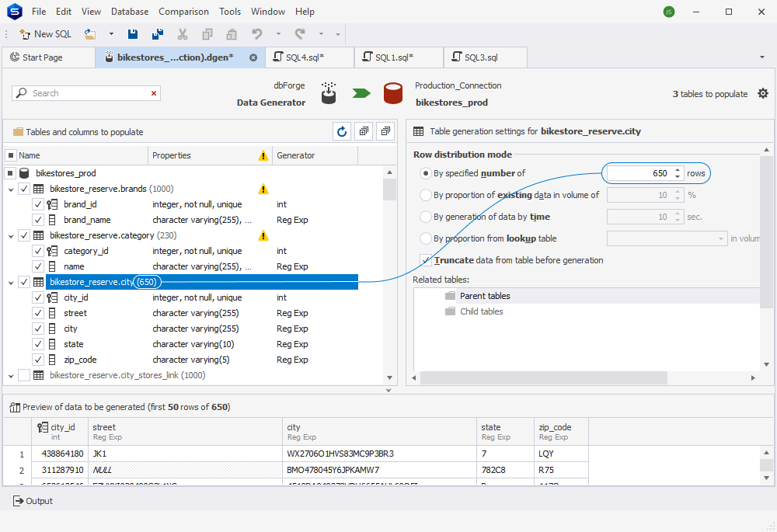
Task: Switch to the SQL4.sql tab
Action: pyautogui.click(x=310, y=57)
